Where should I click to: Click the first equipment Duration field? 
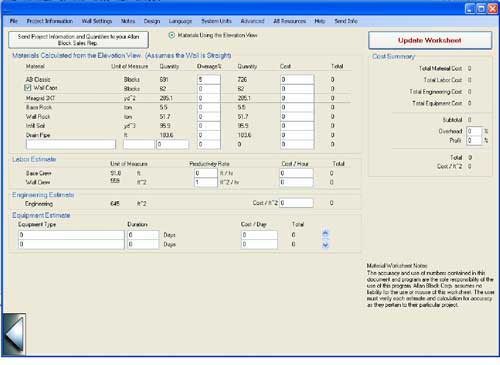point(143,235)
